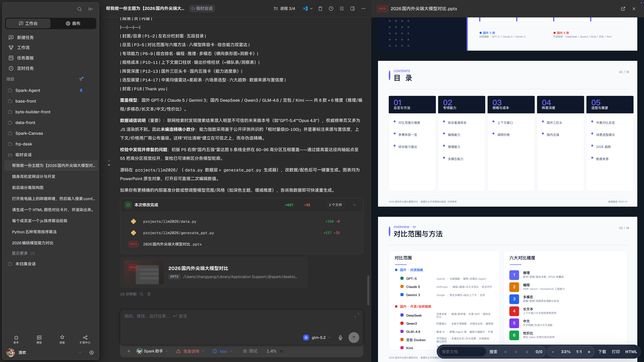Open the glm-5.2 model dropdown
This screenshot has height=362, width=644.
point(317,338)
